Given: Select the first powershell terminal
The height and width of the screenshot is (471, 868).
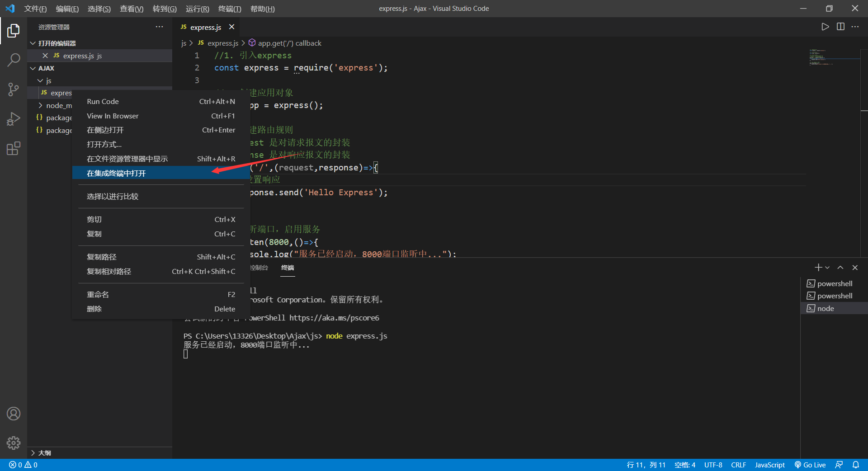Looking at the screenshot, I should [x=834, y=283].
